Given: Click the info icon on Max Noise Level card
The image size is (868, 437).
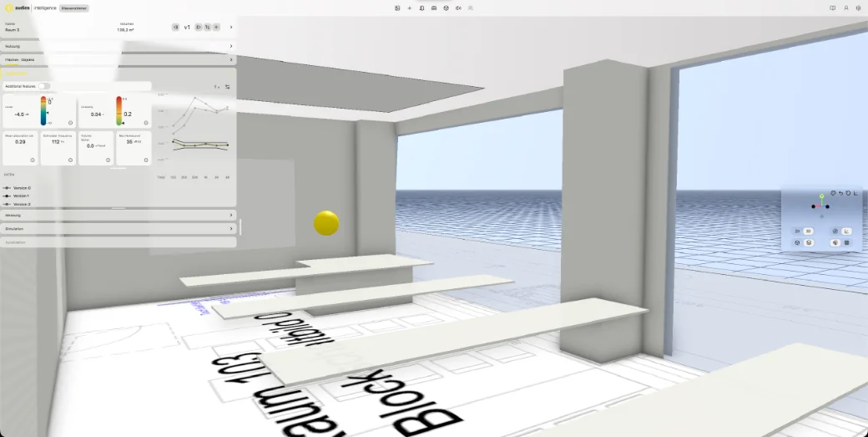Looking at the screenshot, I should tap(146, 160).
